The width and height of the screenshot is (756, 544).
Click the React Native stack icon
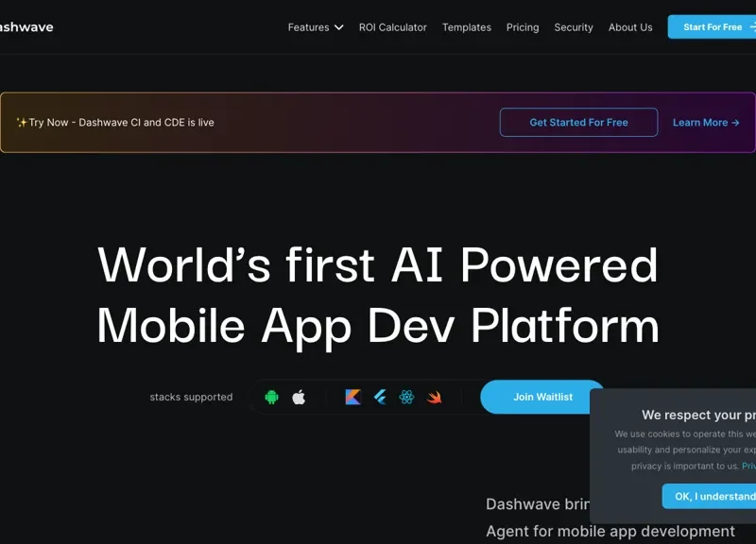pyautogui.click(x=406, y=397)
